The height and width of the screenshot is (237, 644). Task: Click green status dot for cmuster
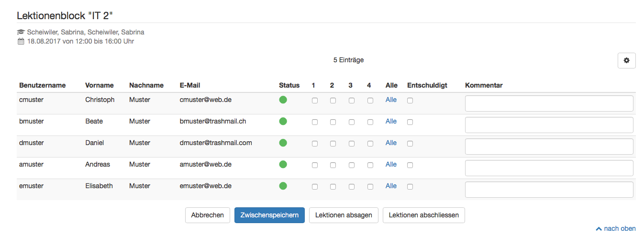pos(283,100)
